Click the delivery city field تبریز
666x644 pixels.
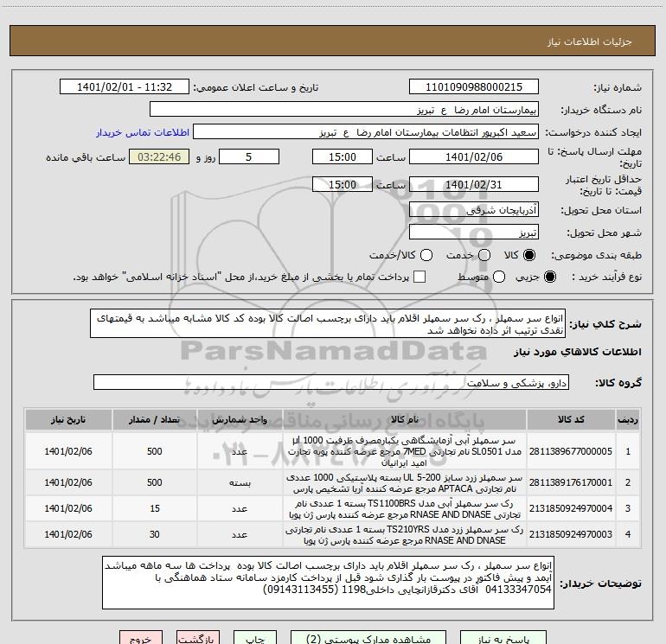[x=474, y=233]
